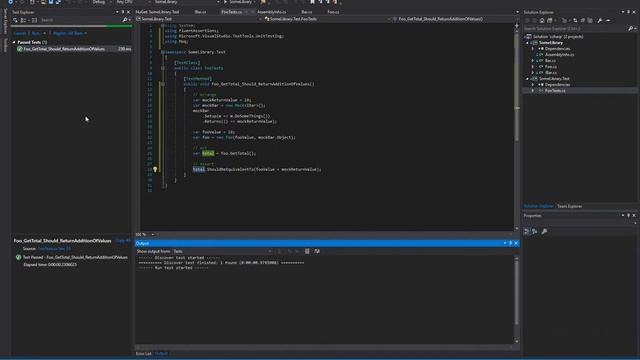Click the Solution Explorer Properties wrench icon

point(600,20)
